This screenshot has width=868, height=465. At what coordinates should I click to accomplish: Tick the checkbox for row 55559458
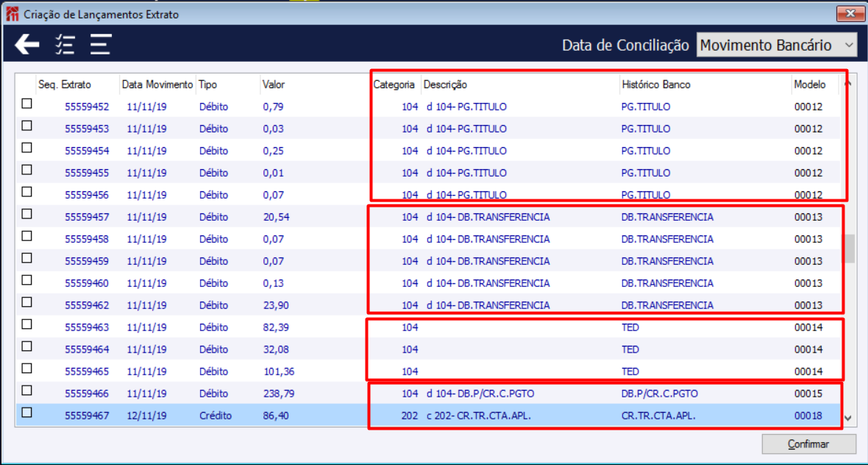(x=26, y=236)
